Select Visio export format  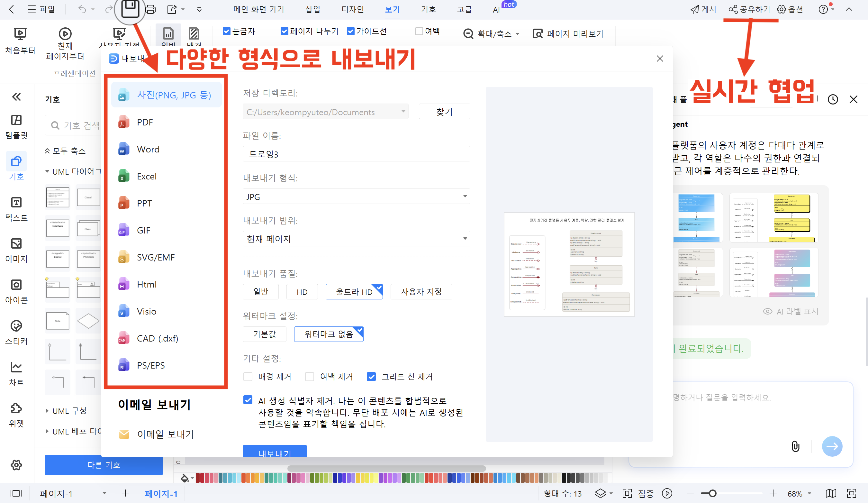click(146, 311)
